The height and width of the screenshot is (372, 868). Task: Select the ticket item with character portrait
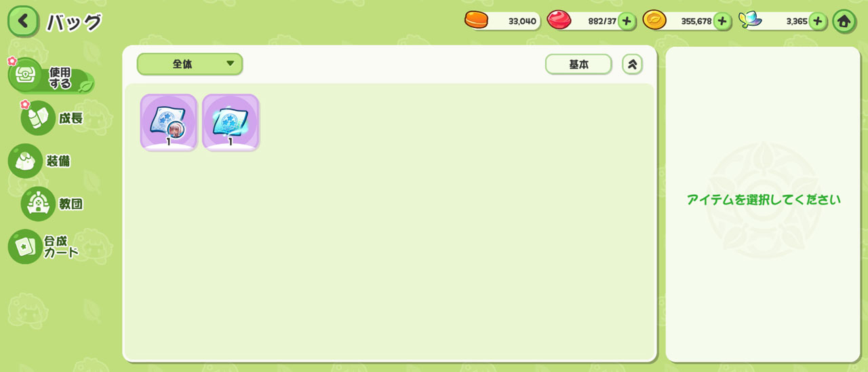point(169,122)
